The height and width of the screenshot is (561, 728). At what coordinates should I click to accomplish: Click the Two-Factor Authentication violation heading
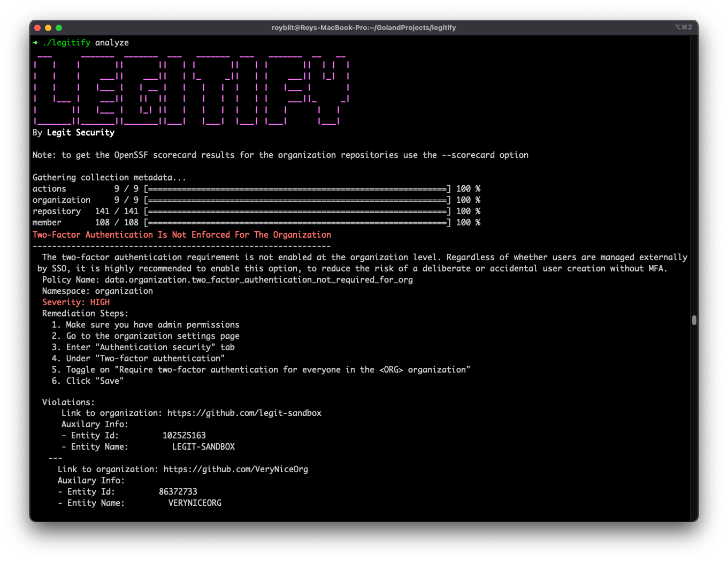(x=182, y=234)
